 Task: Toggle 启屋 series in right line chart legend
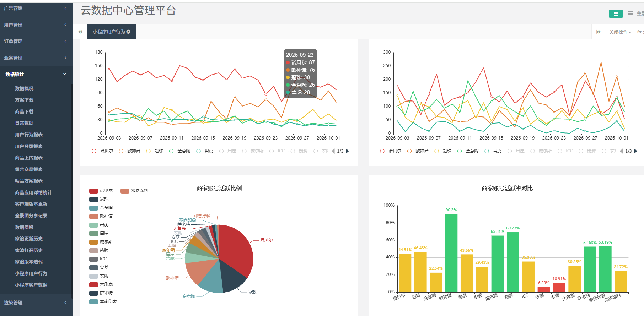point(515,151)
